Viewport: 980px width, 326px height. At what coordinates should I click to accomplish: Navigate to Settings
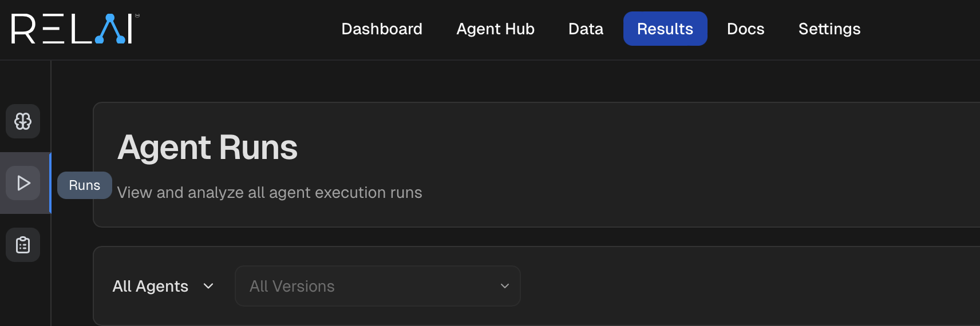pyautogui.click(x=829, y=29)
